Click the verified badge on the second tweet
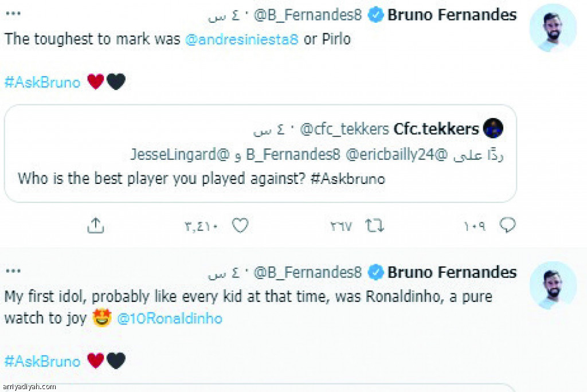This screenshot has width=587, height=392. [375, 272]
